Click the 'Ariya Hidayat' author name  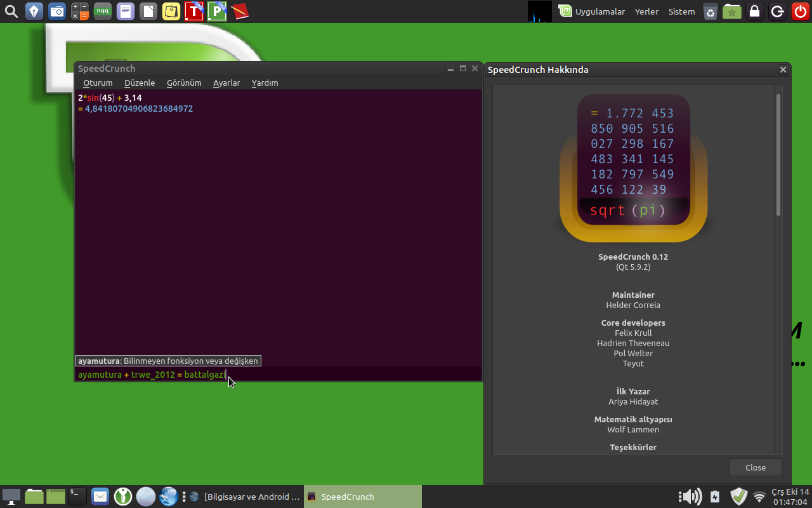pos(633,401)
